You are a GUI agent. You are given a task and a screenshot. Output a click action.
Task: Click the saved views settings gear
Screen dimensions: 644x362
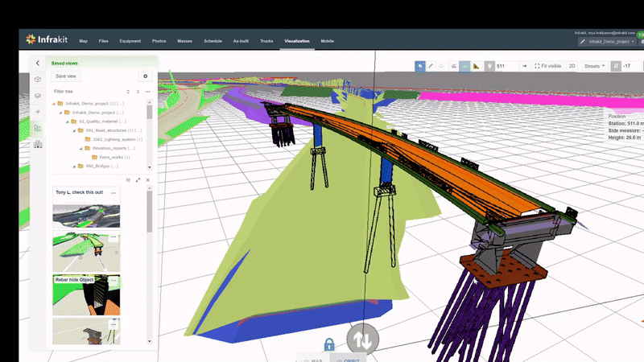coord(145,76)
